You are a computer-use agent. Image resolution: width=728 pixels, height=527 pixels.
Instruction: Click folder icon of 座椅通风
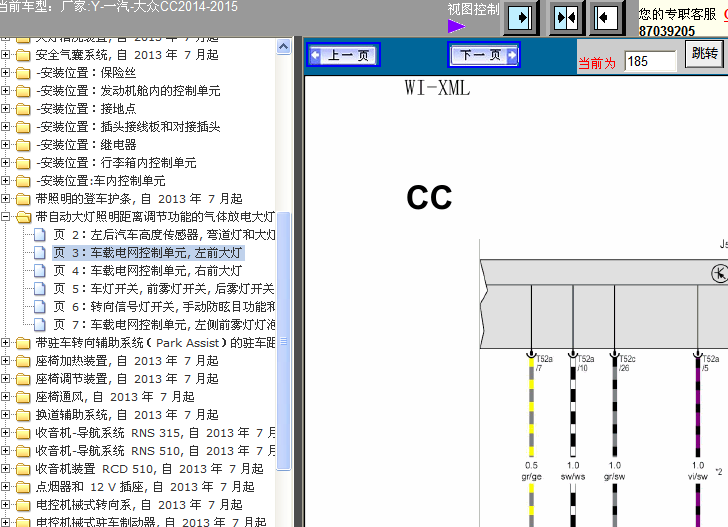23,397
